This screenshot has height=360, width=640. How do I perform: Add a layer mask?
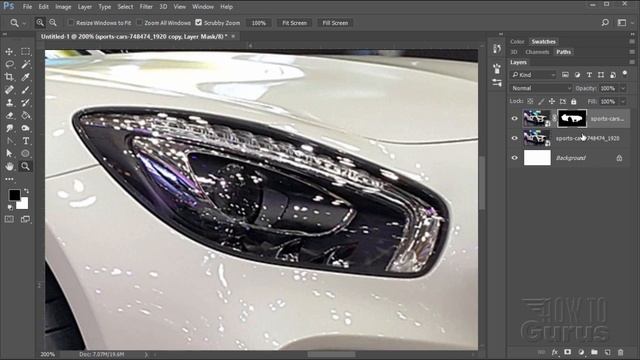coord(567,352)
